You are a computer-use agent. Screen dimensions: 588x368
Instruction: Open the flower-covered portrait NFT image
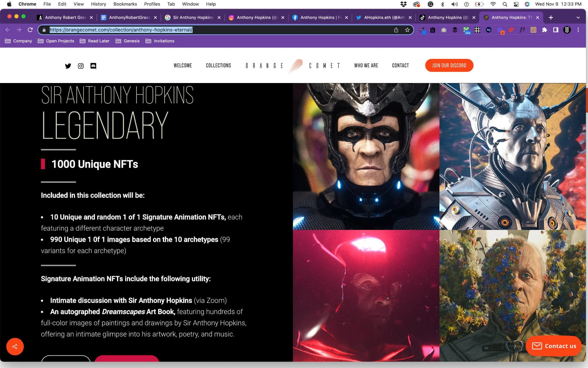pos(512,296)
